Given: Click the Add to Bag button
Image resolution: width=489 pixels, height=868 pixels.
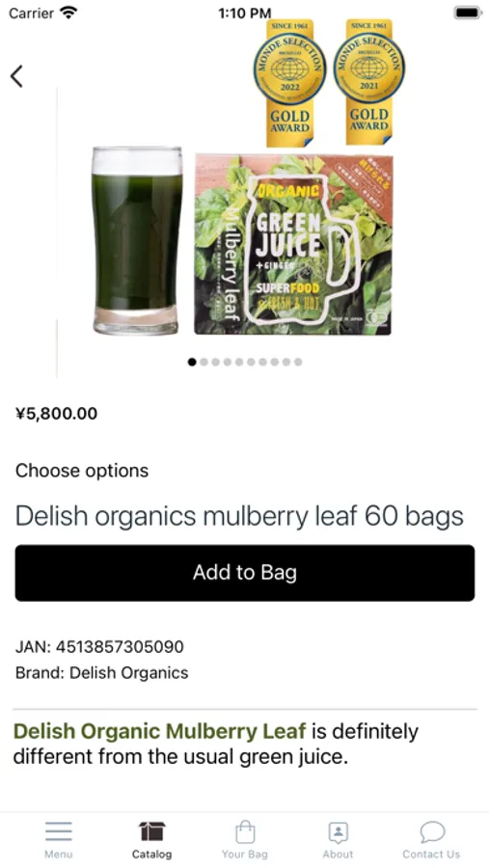Looking at the screenshot, I should [x=245, y=573].
